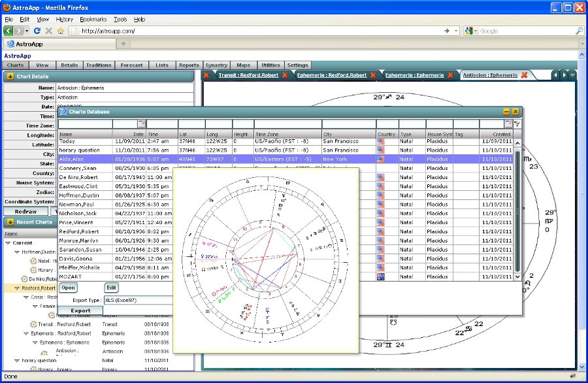
Task: Open the Forecast menu
Action: tap(132, 65)
